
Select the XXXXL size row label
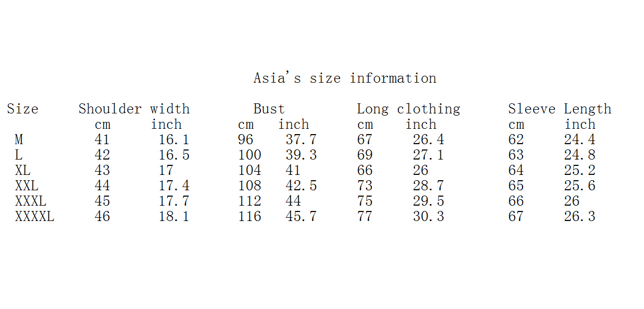tap(34, 217)
